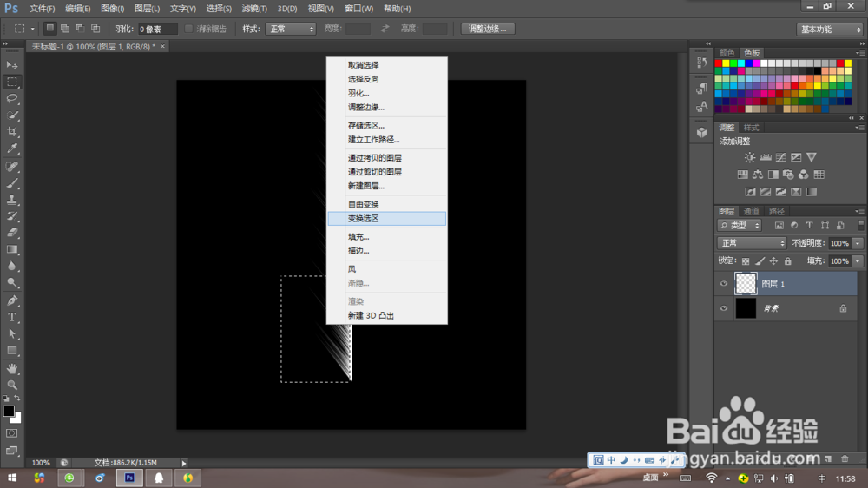Click the Levels adjustment icon
868x488 pixels.
[765, 157]
